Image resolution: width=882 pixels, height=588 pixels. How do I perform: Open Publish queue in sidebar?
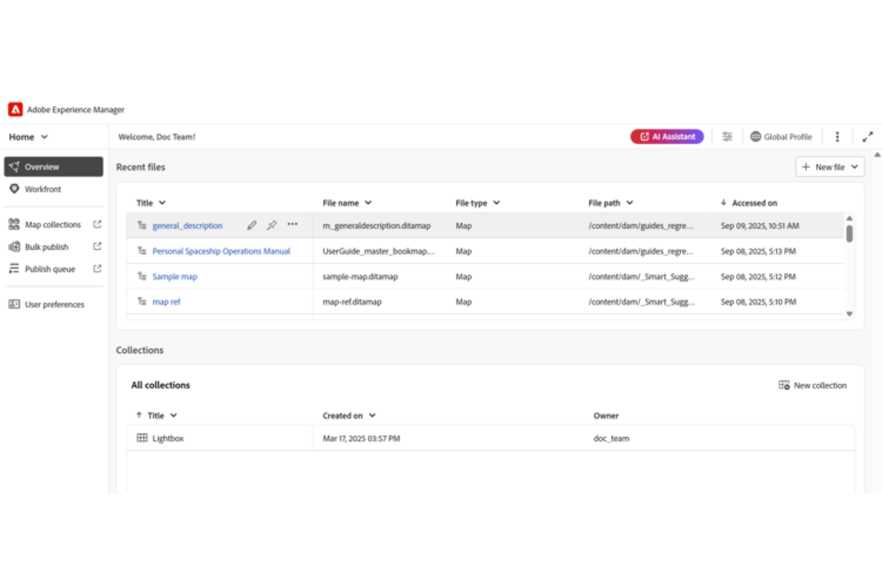50,269
